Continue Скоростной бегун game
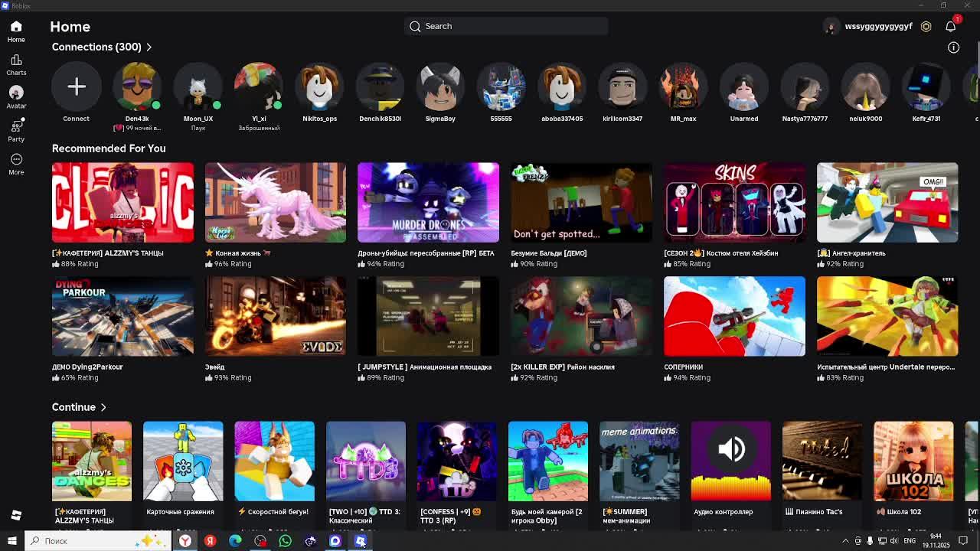The image size is (980, 551). coord(274,461)
